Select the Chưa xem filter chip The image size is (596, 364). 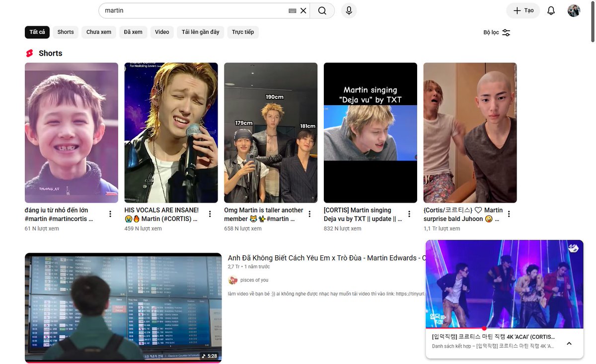click(x=99, y=32)
